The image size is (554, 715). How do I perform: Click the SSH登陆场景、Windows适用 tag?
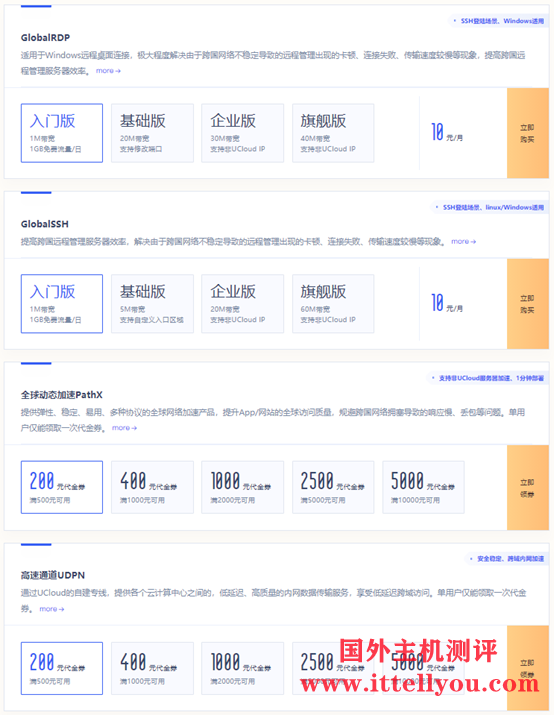(x=500, y=21)
